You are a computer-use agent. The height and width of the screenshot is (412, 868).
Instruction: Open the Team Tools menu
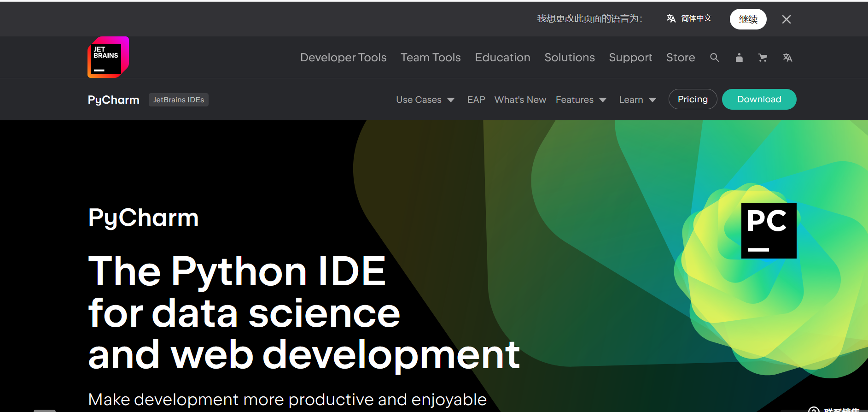tap(430, 58)
